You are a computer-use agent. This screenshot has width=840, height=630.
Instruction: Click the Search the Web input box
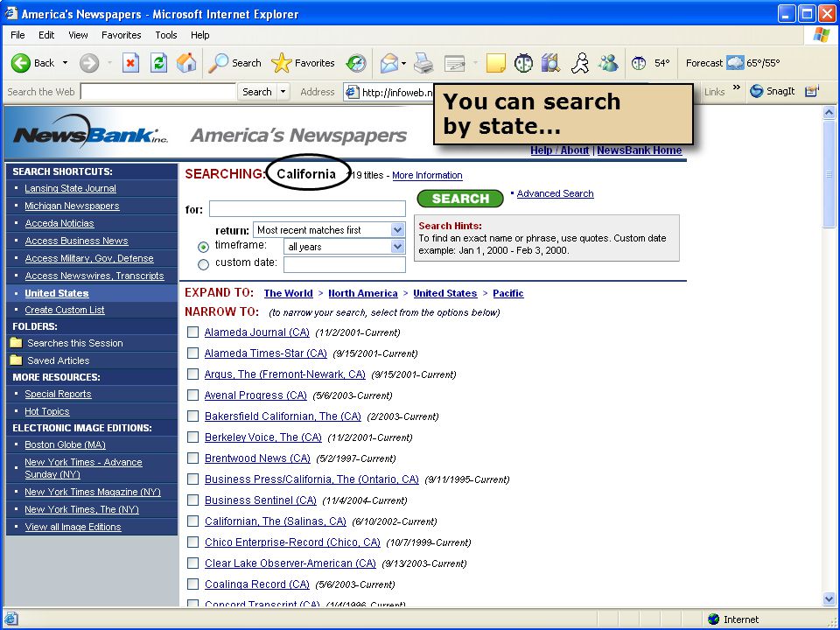[158, 92]
